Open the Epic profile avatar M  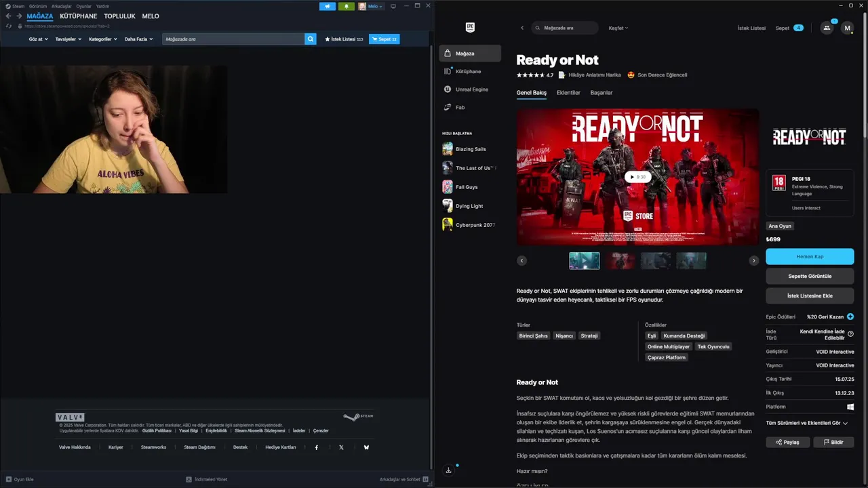(x=847, y=28)
